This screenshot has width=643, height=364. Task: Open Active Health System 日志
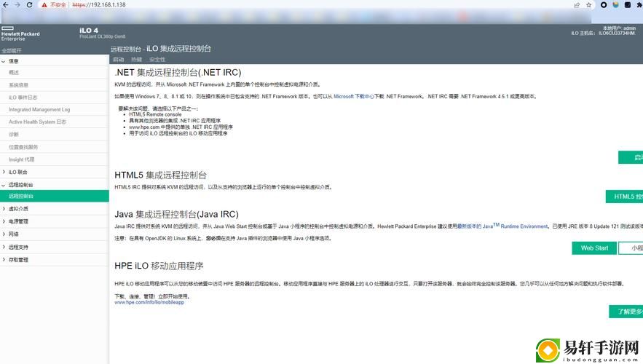click(x=37, y=122)
